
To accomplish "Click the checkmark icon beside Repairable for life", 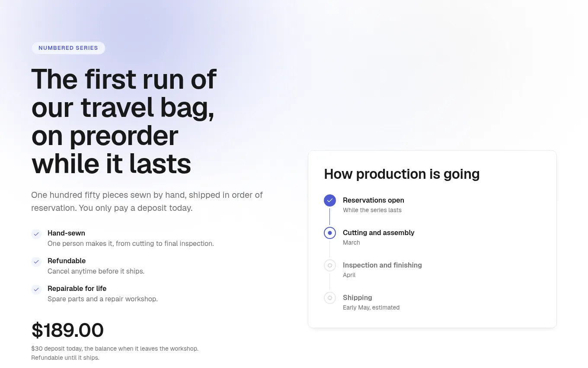I will pyautogui.click(x=36, y=290).
